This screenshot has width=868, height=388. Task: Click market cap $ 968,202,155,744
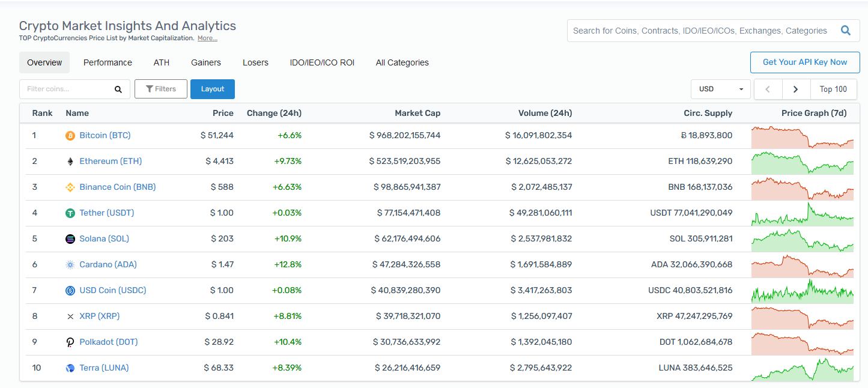[405, 136]
